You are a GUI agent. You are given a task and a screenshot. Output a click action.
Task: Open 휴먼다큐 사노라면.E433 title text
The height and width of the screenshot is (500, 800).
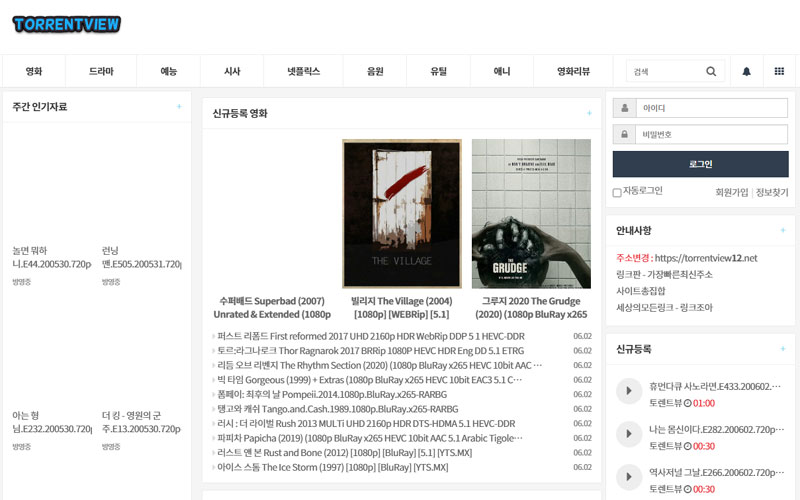[x=714, y=386]
